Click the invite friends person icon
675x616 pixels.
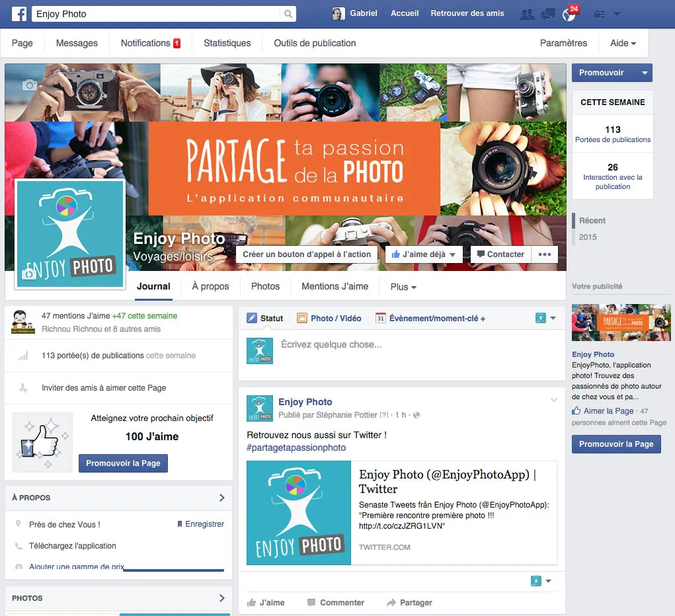pyautogui.click(x=23, y=388)
